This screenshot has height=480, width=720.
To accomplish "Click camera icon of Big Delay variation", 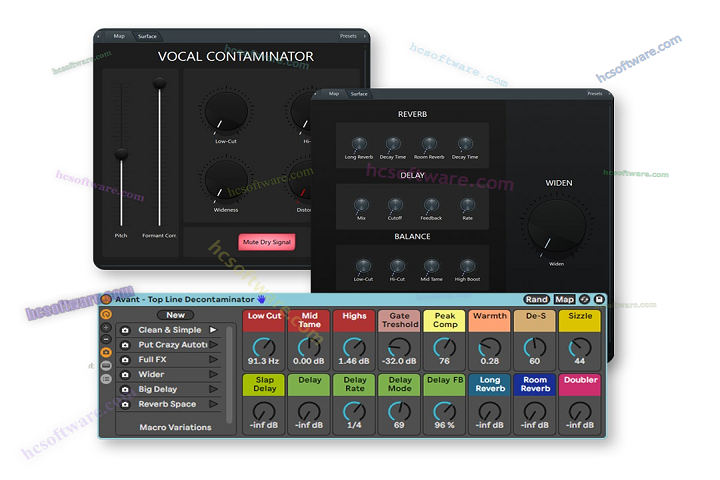I will tap(125, 390).
